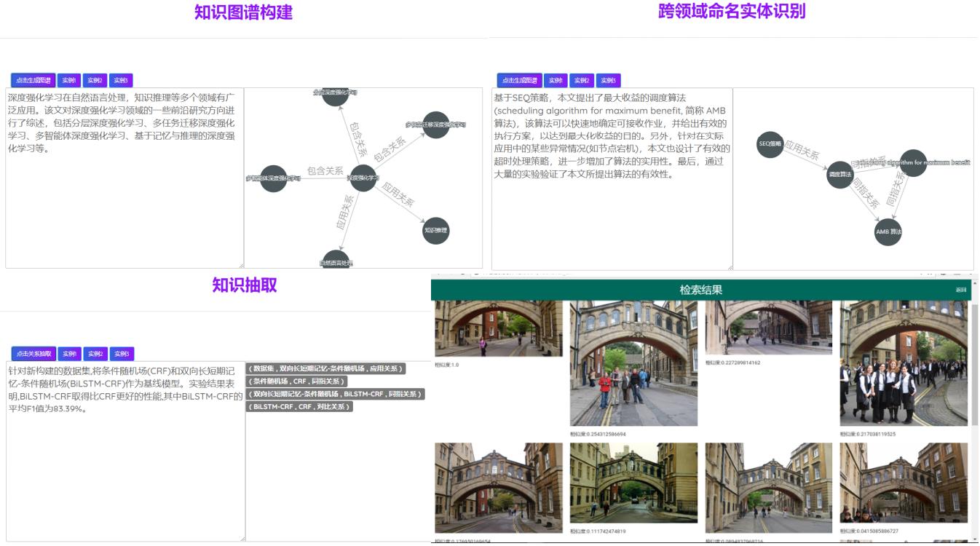
Task: Open the result image with similarity 0.227289814162
Action: (769, 328)
